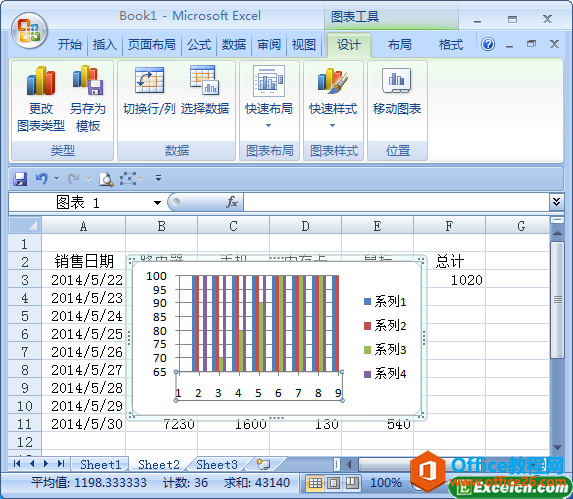
Task: Open Select Data (选择数据)
Action: click(205, 90)
